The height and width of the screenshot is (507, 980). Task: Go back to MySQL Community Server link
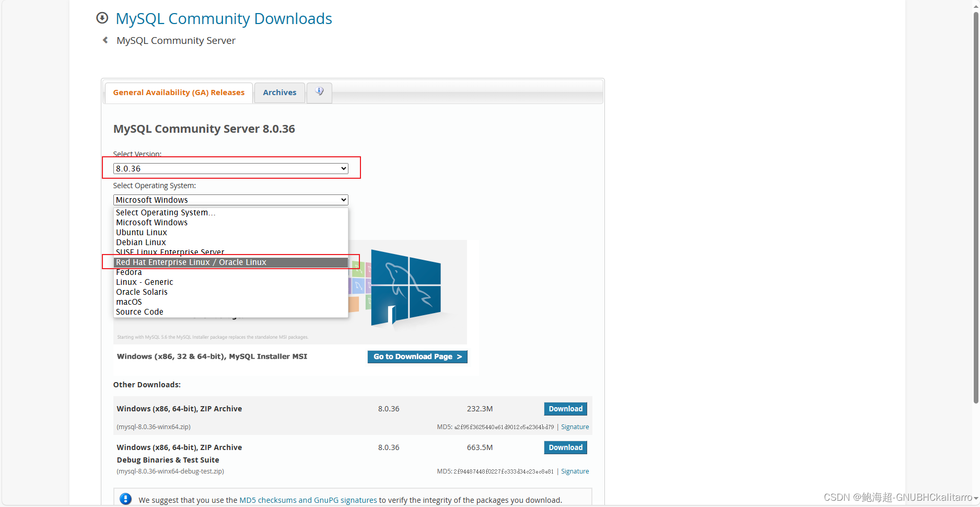tap(176, 41)
